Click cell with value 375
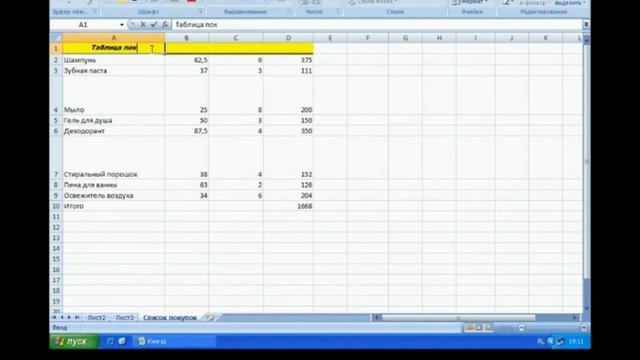Viewport: 640px width, 360px height. pyautogui.click(x=289, y=60)
